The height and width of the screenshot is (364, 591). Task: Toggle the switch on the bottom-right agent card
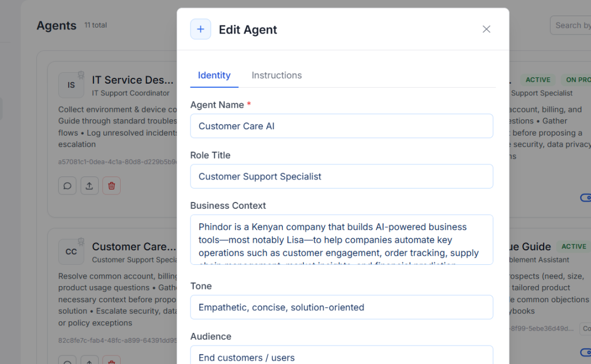pyautogui.click(x=585, y=352)
